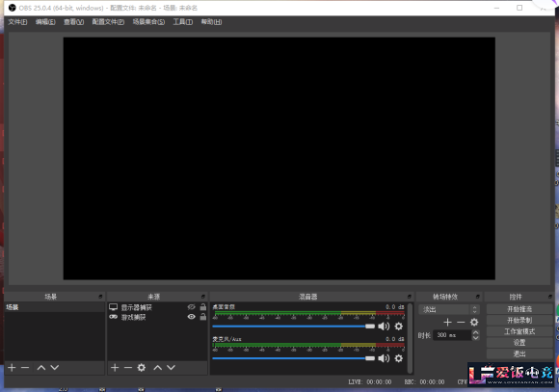The image size is (559, 392).
Task: Open transition properties gear icon
Action: coord(474,322)
